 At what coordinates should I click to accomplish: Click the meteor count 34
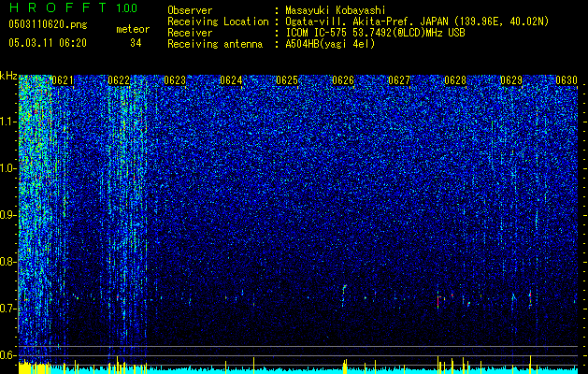[x=136, y=43]
